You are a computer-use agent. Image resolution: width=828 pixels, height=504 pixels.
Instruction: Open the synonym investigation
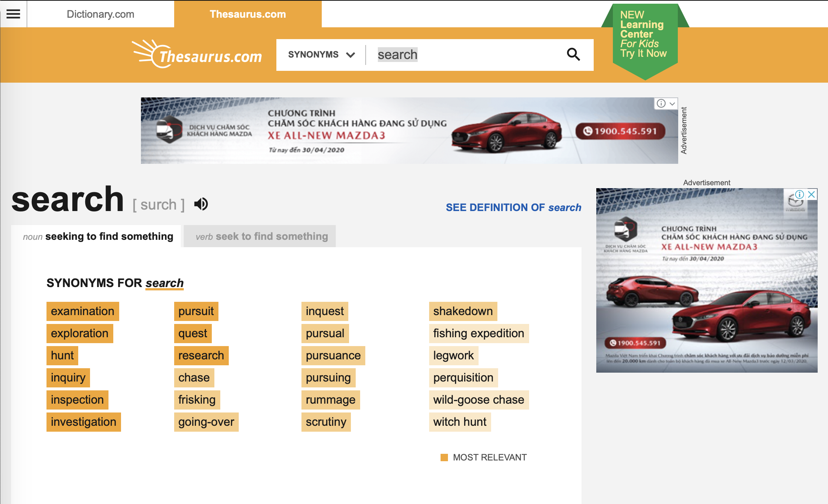pyautogui.click(x=84, y=422)
